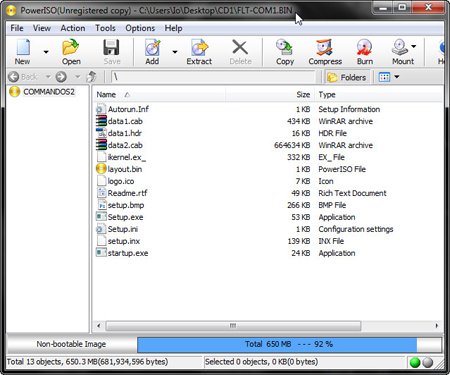Screen dimensions: 450x375
Task: Select the Autorun.Inf file
Action: click(x=128, y=109)
